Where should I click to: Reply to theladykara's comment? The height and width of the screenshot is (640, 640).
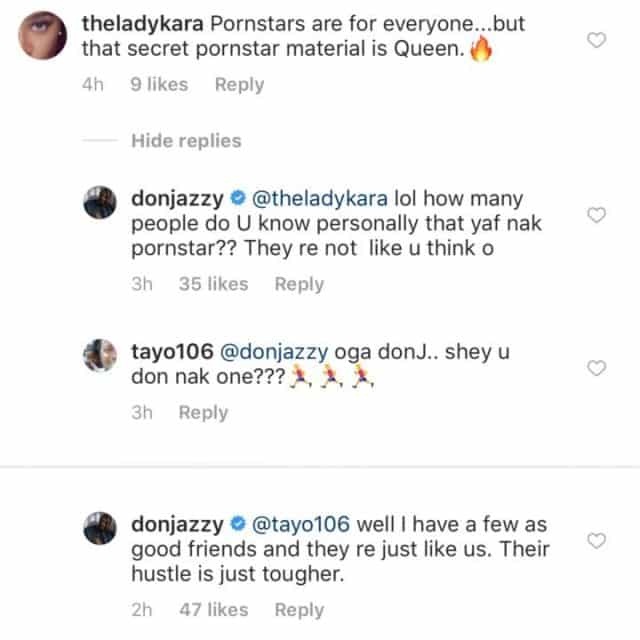(239, 85)
